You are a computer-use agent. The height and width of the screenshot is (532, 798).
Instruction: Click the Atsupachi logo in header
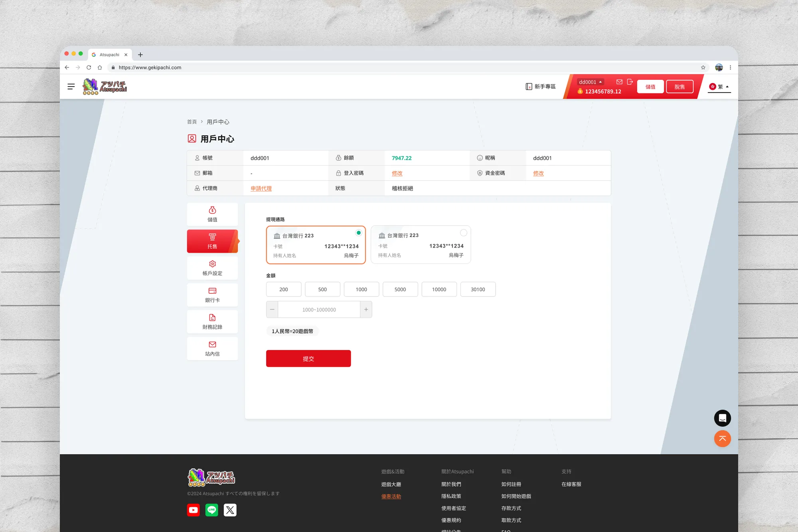105,87
